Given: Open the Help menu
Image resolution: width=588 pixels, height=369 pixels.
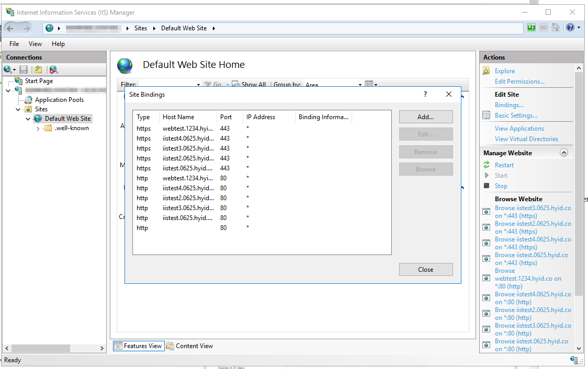Looking at the screenshot, I should [x=58, y=44].
